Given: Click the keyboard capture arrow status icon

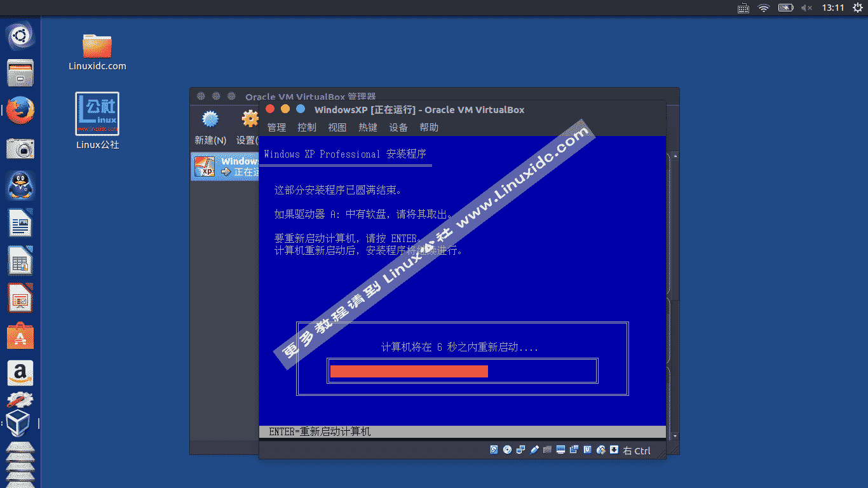Looking at the screenshot, I should (614, 450).
